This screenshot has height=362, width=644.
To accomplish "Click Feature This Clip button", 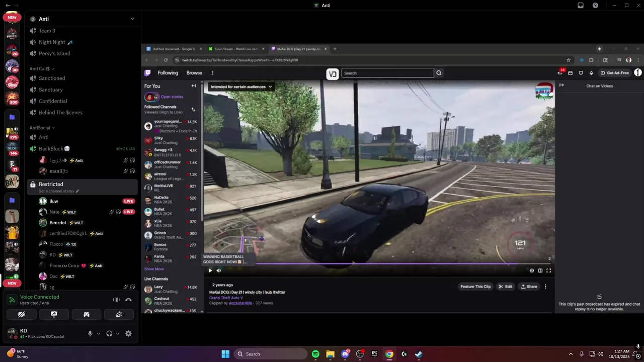I will coord(475,287).
